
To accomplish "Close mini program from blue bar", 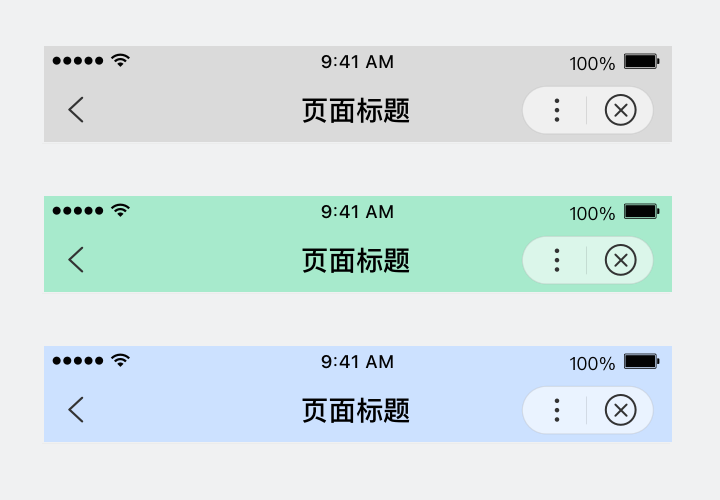I will 621,410.
